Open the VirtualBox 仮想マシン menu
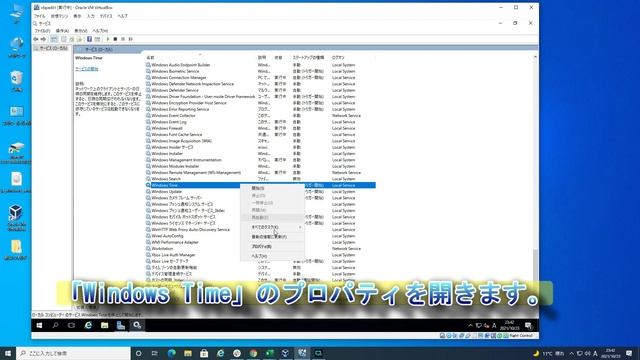This screenshot has width=640, height=360. pos(59,16)
